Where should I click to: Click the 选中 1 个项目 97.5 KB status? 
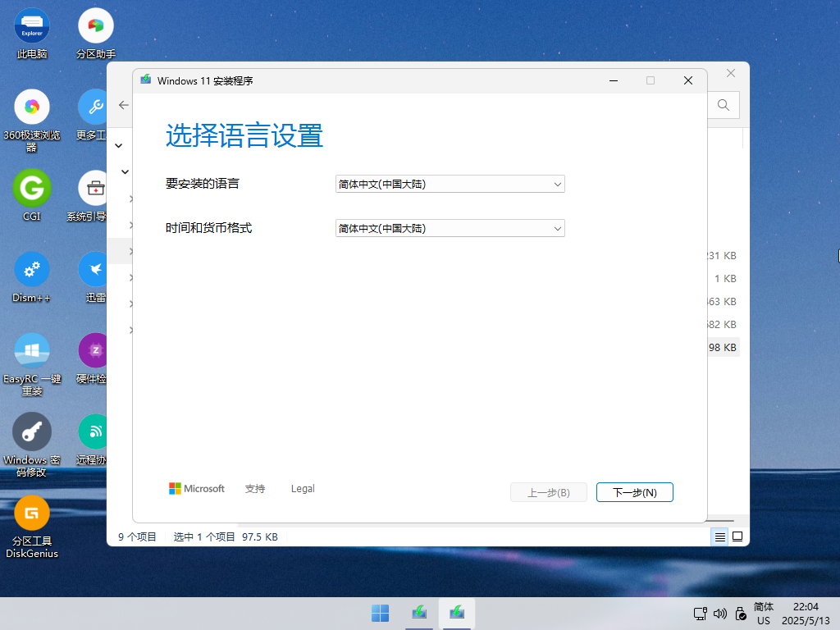[x=226, y=536]
